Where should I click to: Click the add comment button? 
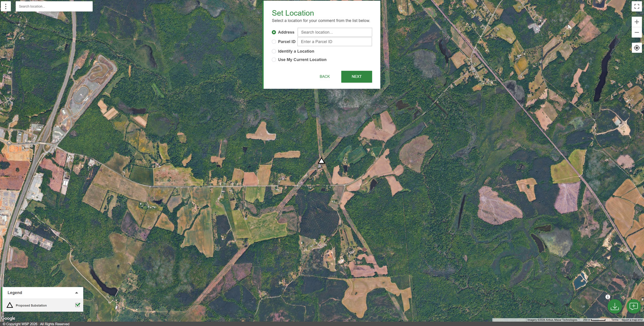[x=633, y=307]
